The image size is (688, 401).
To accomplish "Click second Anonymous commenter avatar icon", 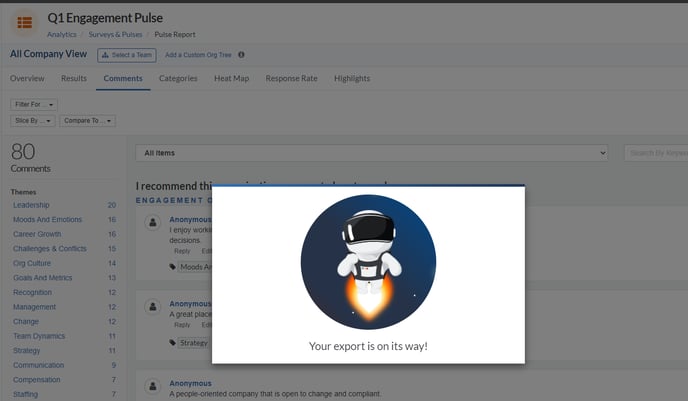I will click(153, 307).
